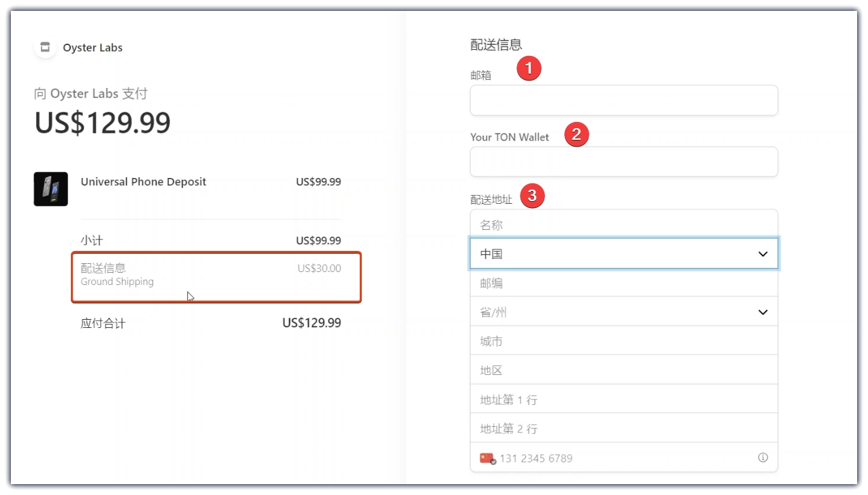Click the 邮编 postal code field
The image size is (868, 495).
pyautogui.click(x=623, y=283)
